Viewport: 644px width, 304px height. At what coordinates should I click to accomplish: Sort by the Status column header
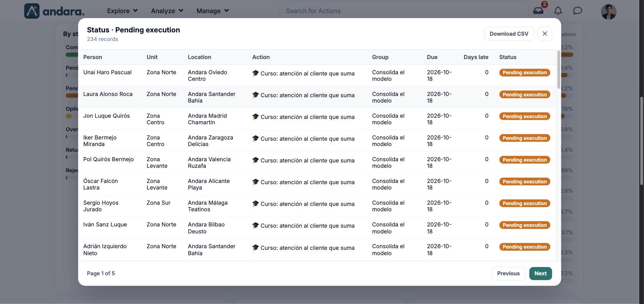(x=508, y=57)
